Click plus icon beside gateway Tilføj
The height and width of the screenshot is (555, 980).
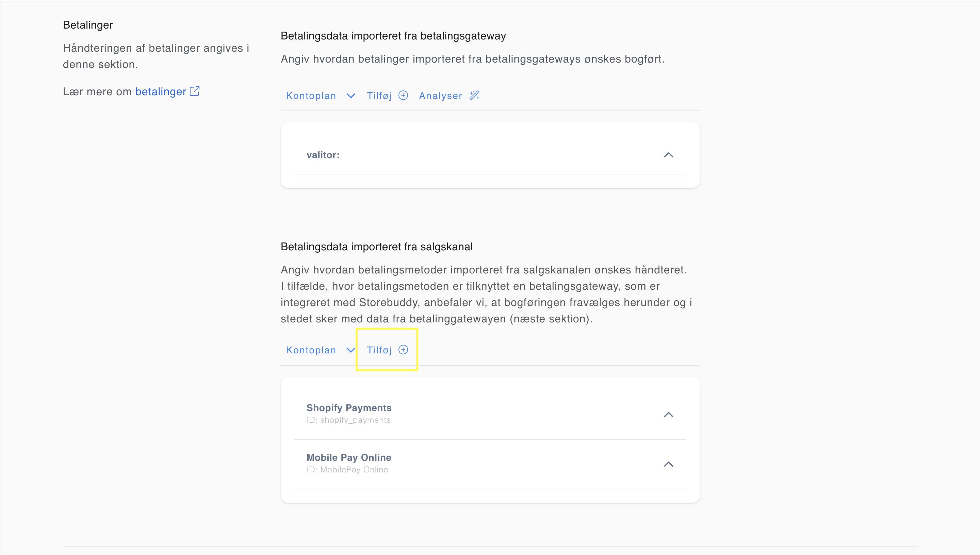[x=403, y=95]
